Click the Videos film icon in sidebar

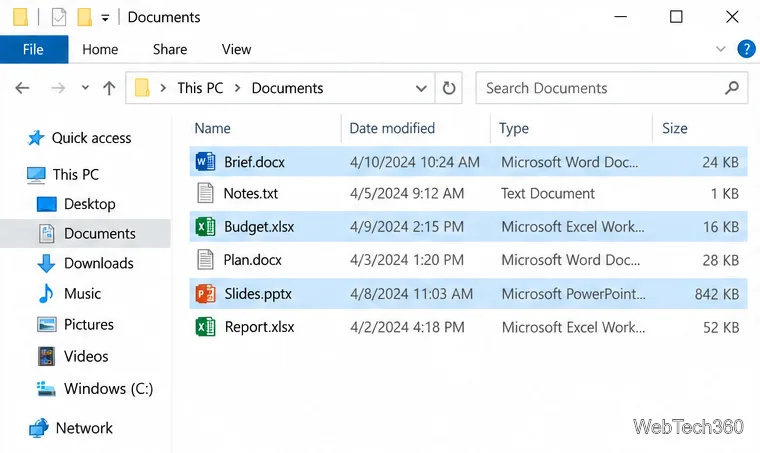coord(47,356)
